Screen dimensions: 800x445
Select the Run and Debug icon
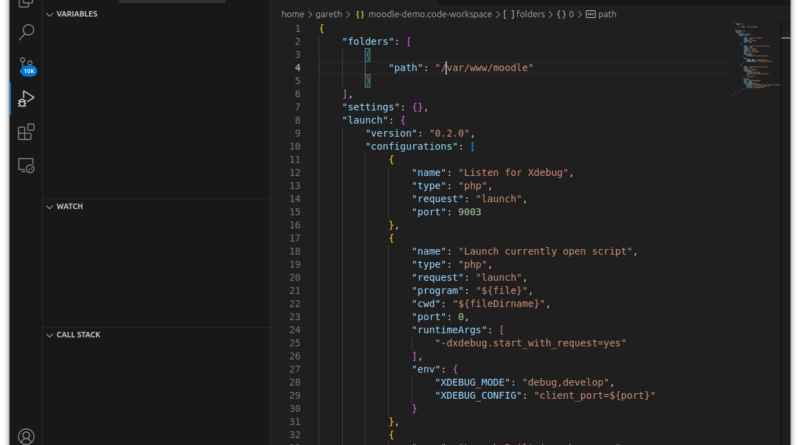point(26,98)
